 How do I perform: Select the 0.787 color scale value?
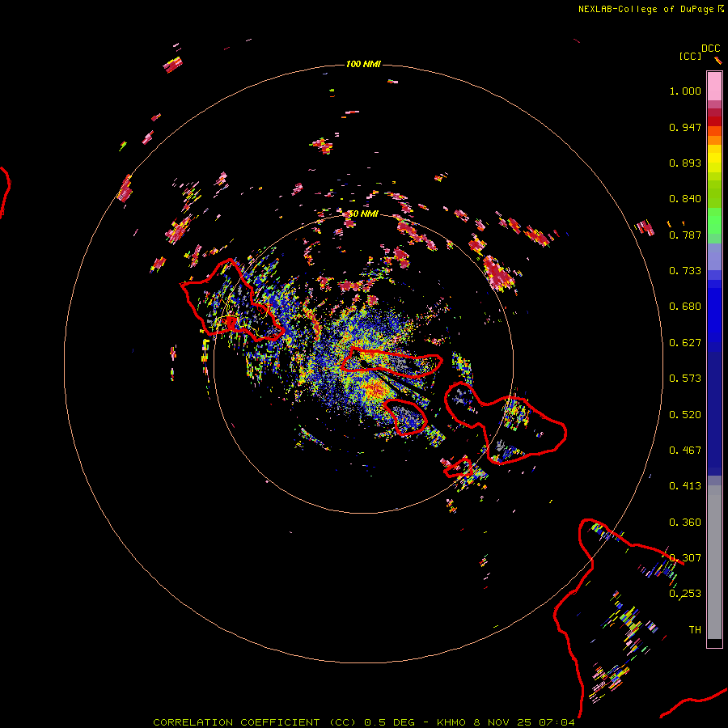[x=685, y=235]
